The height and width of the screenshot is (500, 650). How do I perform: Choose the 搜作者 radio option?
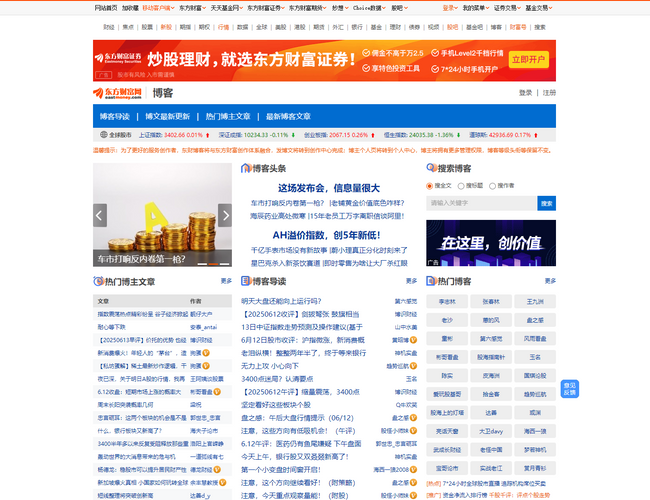click(x=492, y=186)
